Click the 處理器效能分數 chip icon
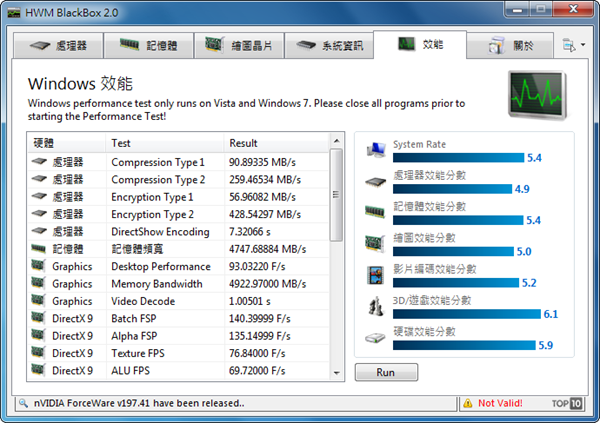 pos(376,181)
